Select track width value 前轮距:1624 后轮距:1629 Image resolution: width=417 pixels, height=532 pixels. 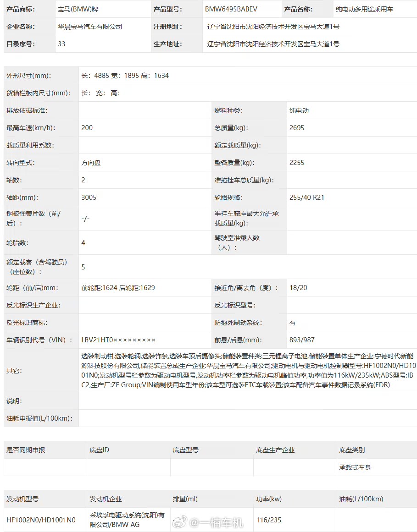(118, 288)
